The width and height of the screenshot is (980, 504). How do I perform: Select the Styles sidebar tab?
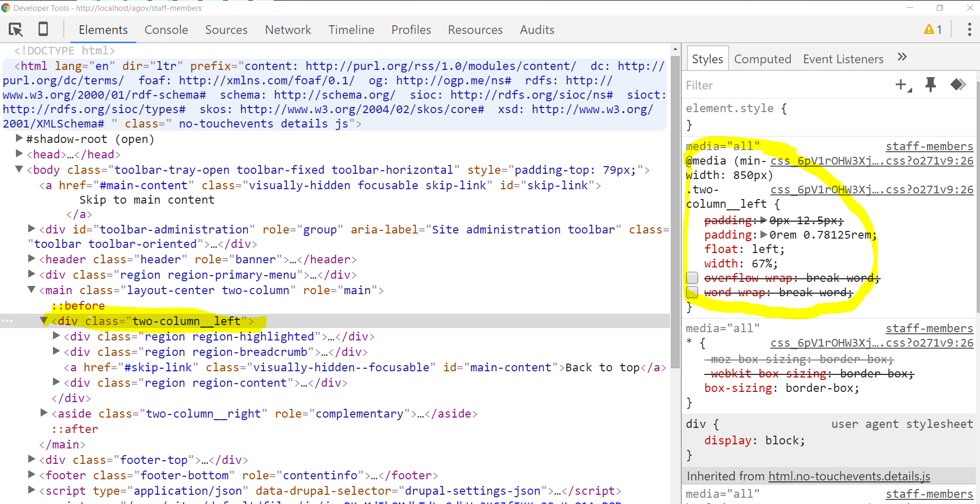pyautogui.click(x=707, y=59)
